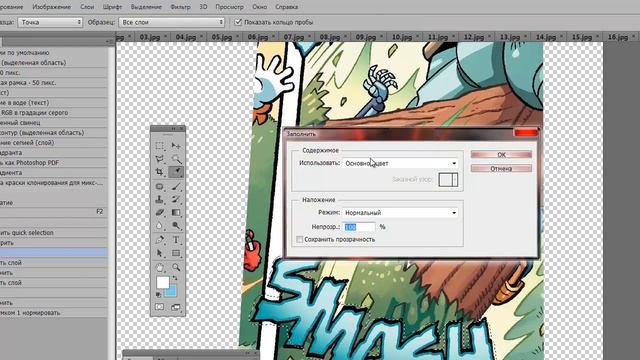Select action row ending '1 нормировать'
This screenshot has height=360, width=640.
tap(53, 313)
